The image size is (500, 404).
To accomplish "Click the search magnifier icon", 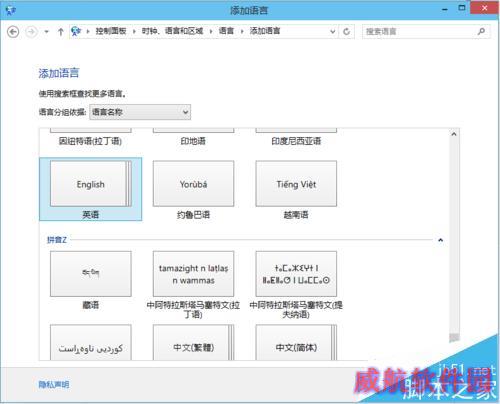I will click(x=481, y=32).
